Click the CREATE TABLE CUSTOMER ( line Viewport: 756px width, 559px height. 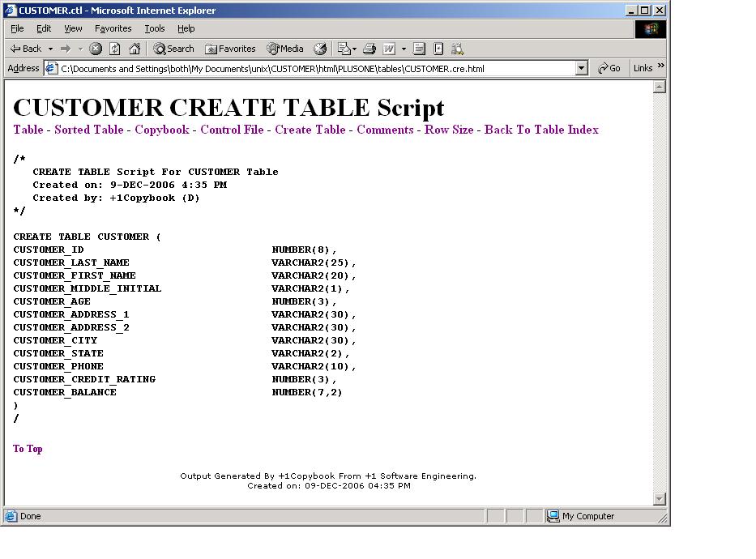point(88,237)
